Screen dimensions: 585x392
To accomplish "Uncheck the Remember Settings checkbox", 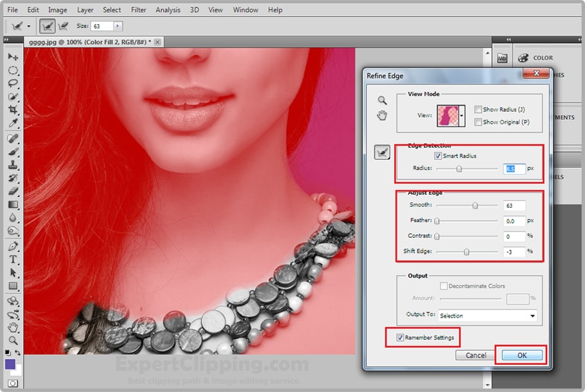I will 400,337.
